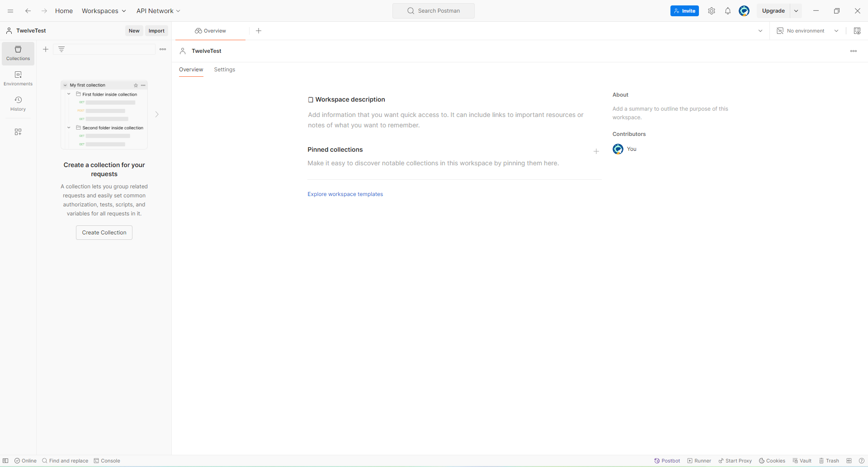Image resolution: width=868 pixels, height=467 pixels.
Task: Open a new tab with plus icon
Action: click(x=259, y=31)
